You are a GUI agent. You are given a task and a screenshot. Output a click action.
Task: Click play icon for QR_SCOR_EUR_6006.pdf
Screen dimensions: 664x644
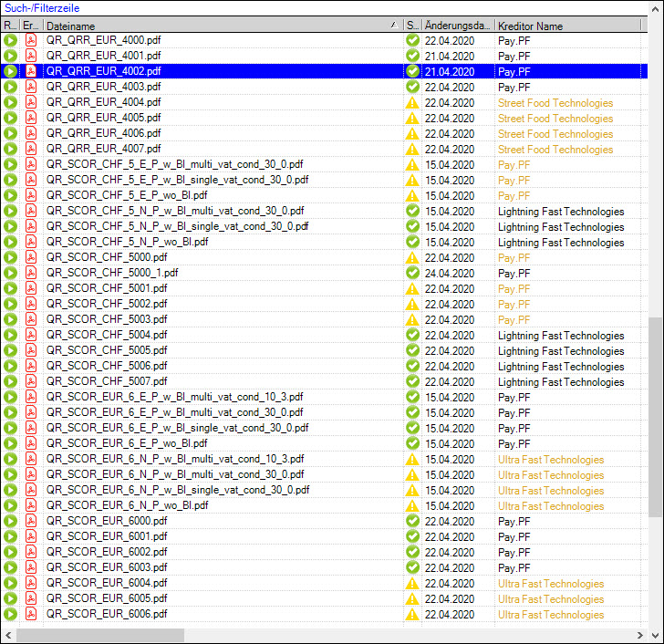click(x=10, y=614)
